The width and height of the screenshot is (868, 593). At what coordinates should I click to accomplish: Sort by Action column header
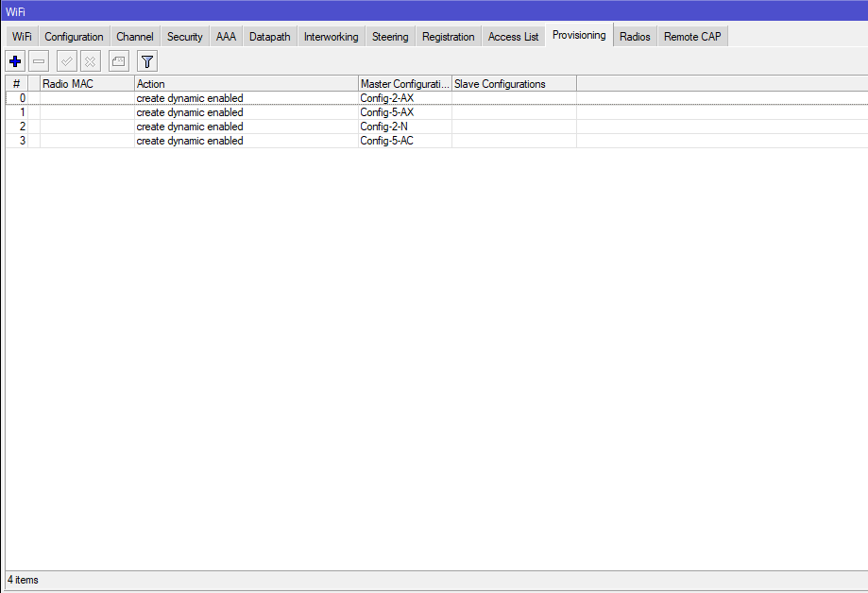[246, 84]
